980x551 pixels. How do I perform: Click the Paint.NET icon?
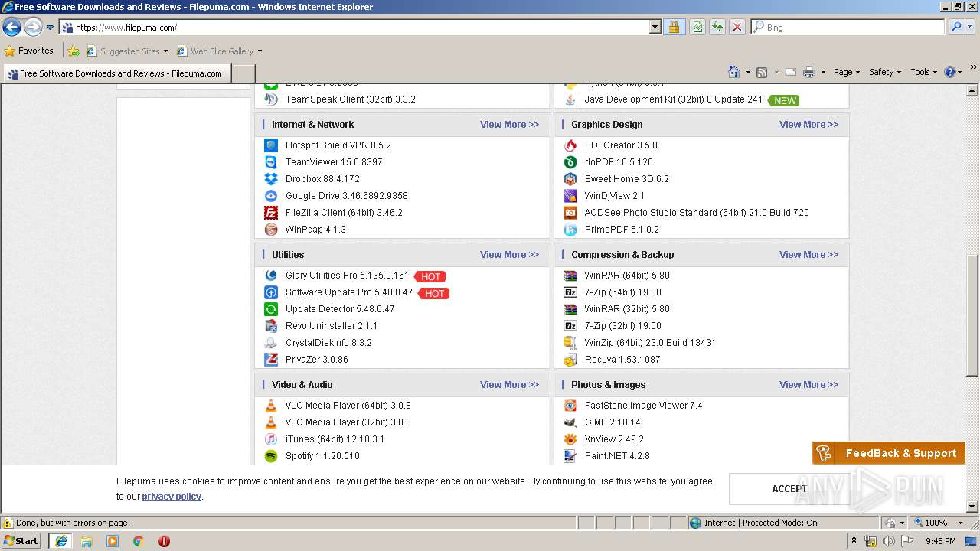570,456
